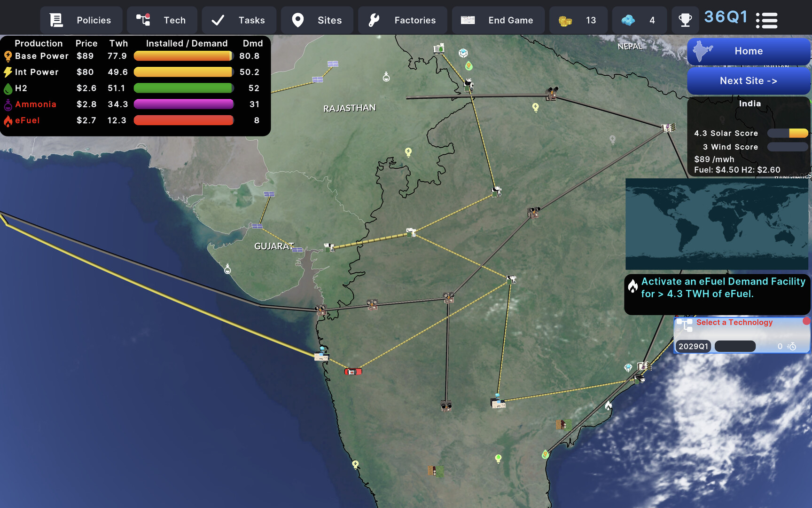Image resolution: width=812 pixels, height=508 pixels.
Task: Click the trophy achievements icon
Action: click(685, 20)
